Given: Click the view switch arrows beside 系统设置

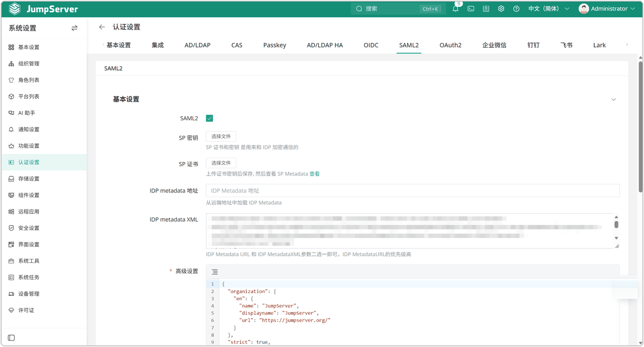Looking at the screenshot, I should (74, 28).
